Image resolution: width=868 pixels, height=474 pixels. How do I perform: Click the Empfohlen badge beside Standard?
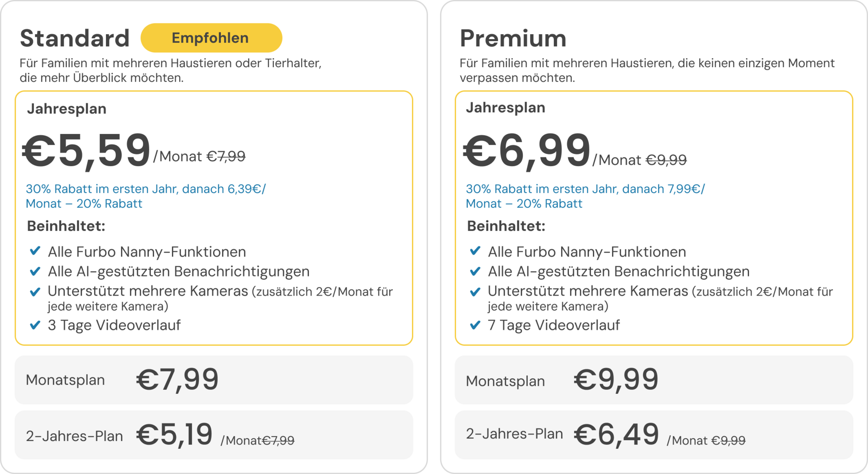[211, 38]
